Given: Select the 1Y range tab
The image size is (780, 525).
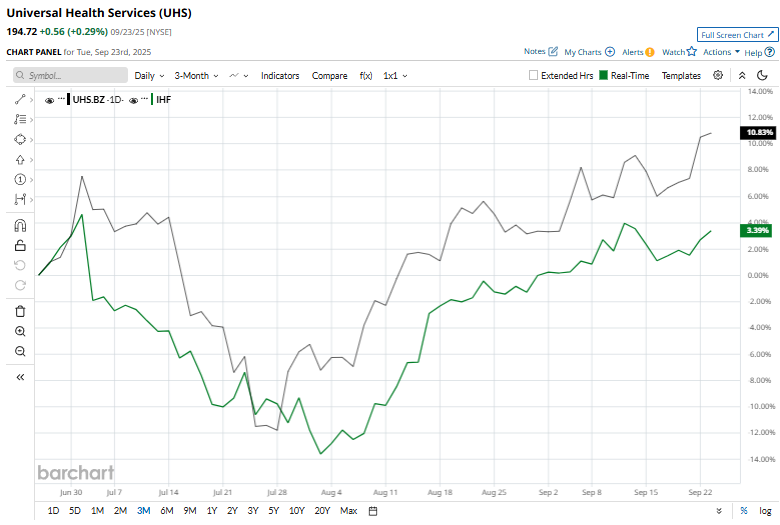Looking at the screenshot, I should pyautogui.click(x=212, y=511).
